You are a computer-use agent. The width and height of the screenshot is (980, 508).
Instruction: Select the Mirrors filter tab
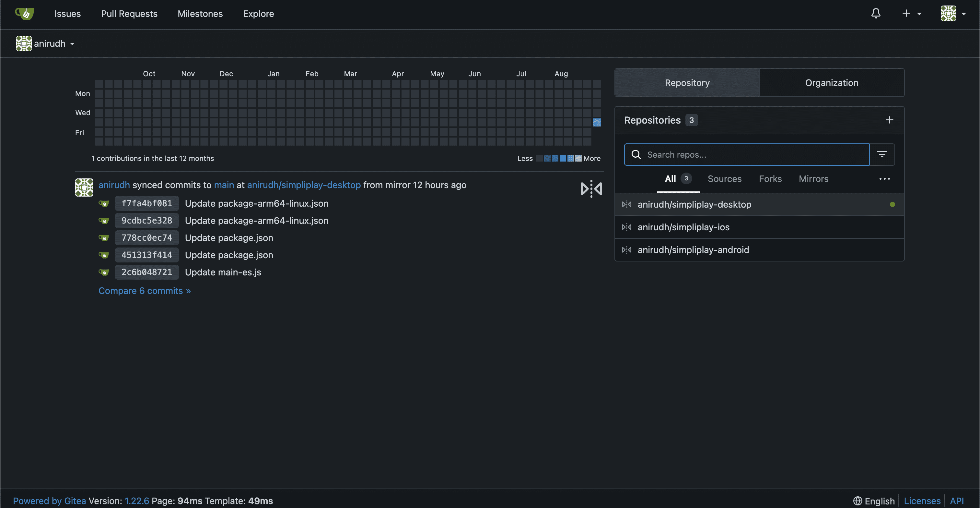click(813, 179)
